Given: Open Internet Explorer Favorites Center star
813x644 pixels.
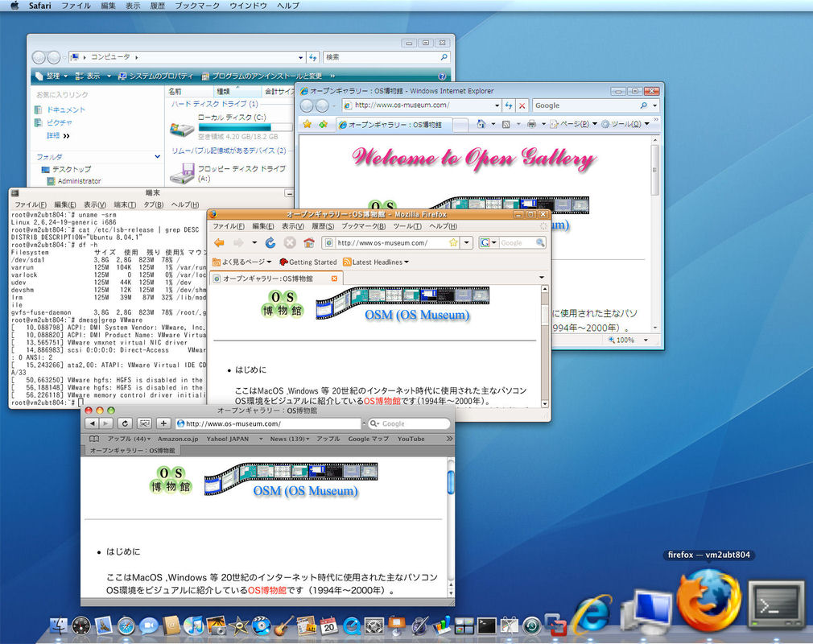Looking at the screenshot, I should 307,125.
